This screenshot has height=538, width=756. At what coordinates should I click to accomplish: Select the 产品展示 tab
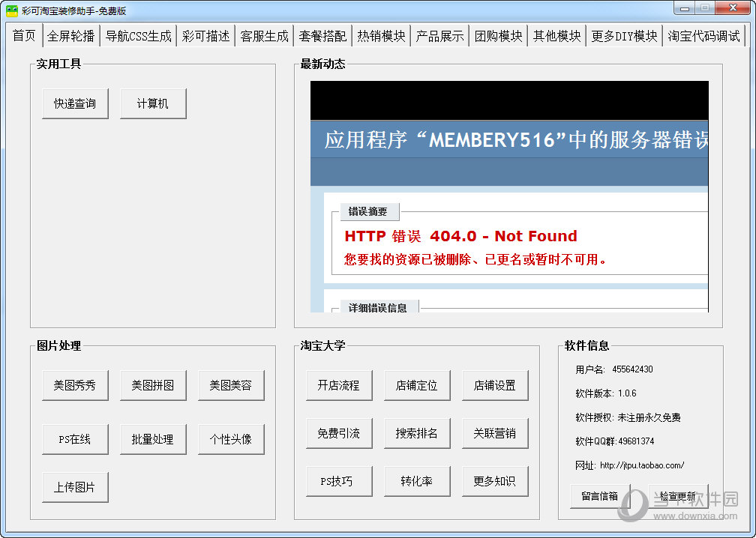point(439,36)
